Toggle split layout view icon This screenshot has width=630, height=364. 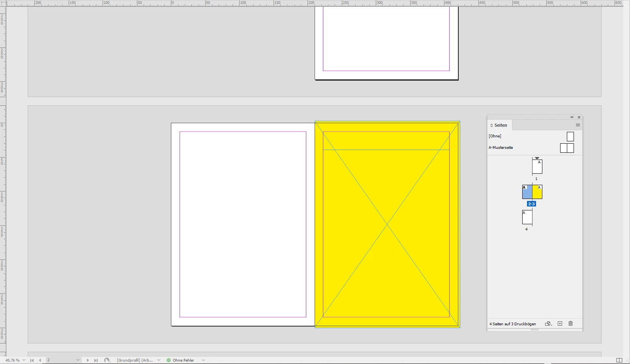coord(619,360)
